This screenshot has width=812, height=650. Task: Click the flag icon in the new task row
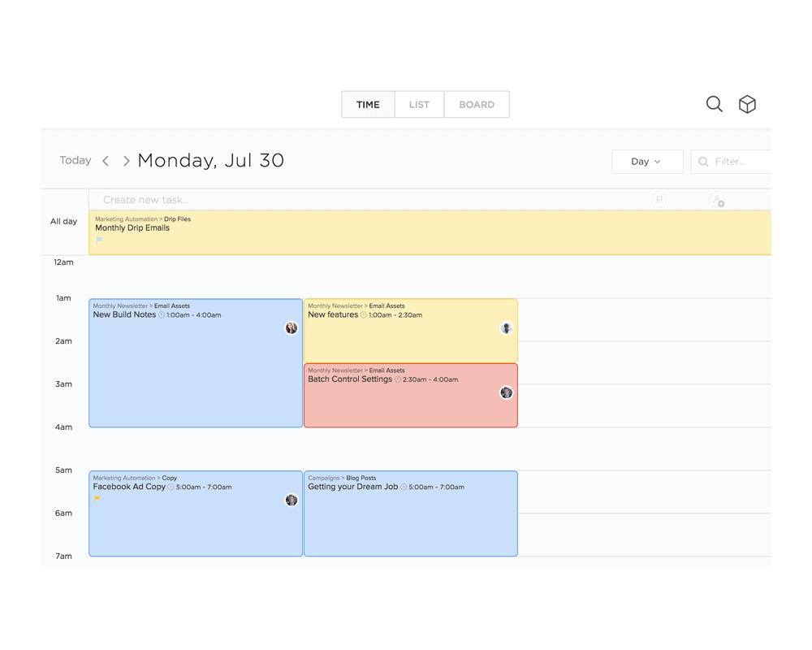(x=659, y=199)
